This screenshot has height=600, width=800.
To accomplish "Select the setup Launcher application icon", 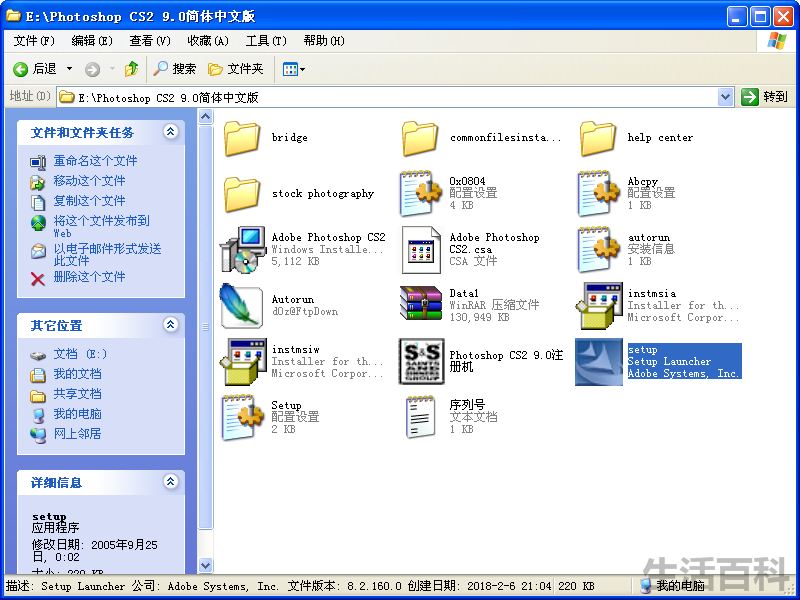I will click(x=599, y=362).
